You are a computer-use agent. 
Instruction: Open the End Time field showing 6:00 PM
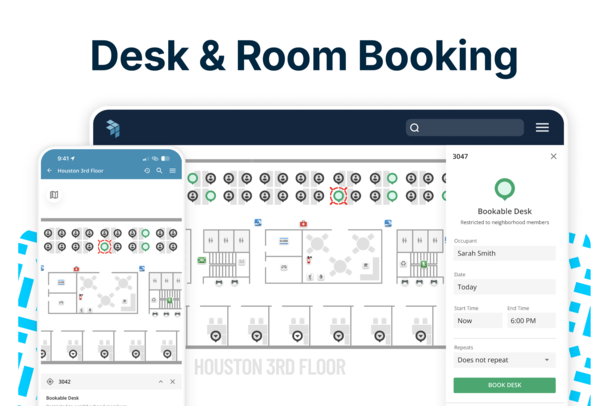(530, 321)
